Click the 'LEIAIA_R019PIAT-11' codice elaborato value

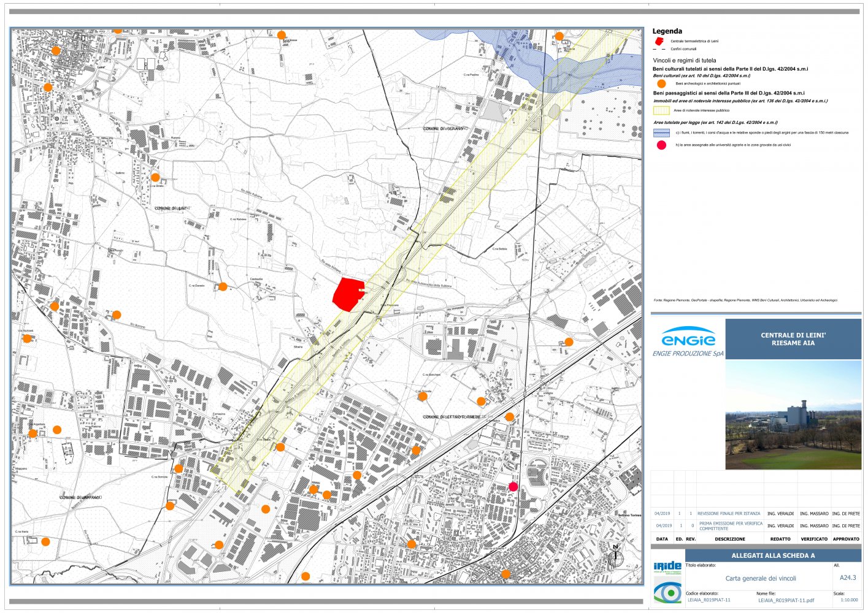[709, 600]
